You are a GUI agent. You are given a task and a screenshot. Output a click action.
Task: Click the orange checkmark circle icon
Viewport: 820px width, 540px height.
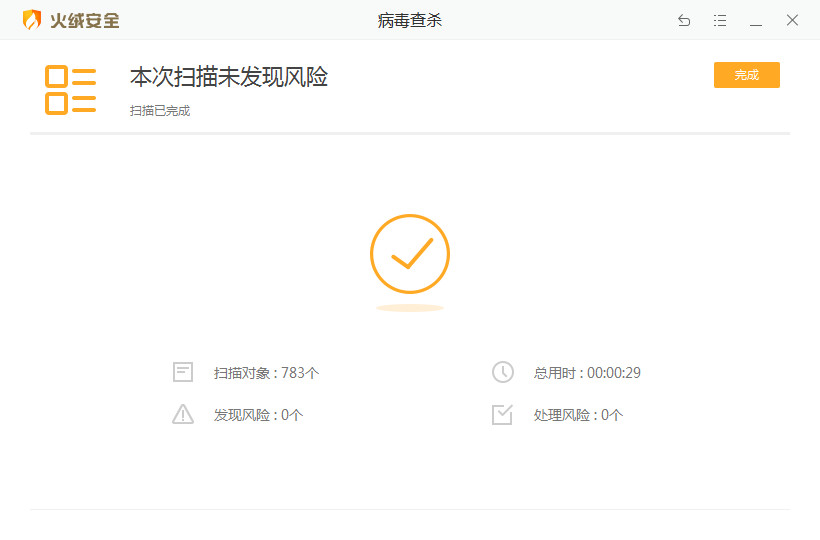(410, 254)
